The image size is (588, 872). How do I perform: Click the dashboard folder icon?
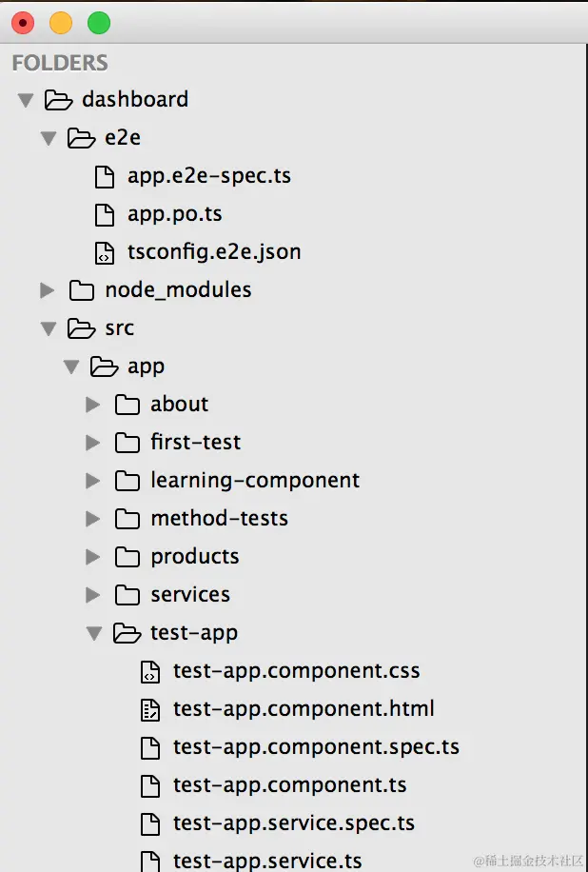[59, 100]
